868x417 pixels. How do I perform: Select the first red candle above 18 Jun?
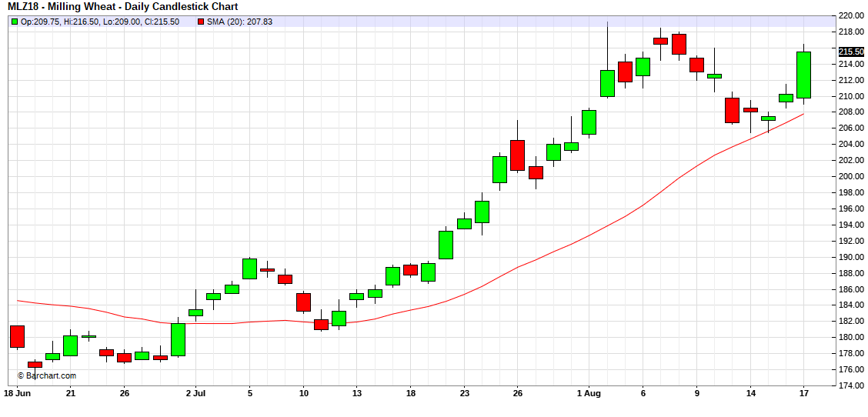click(17, 336)
